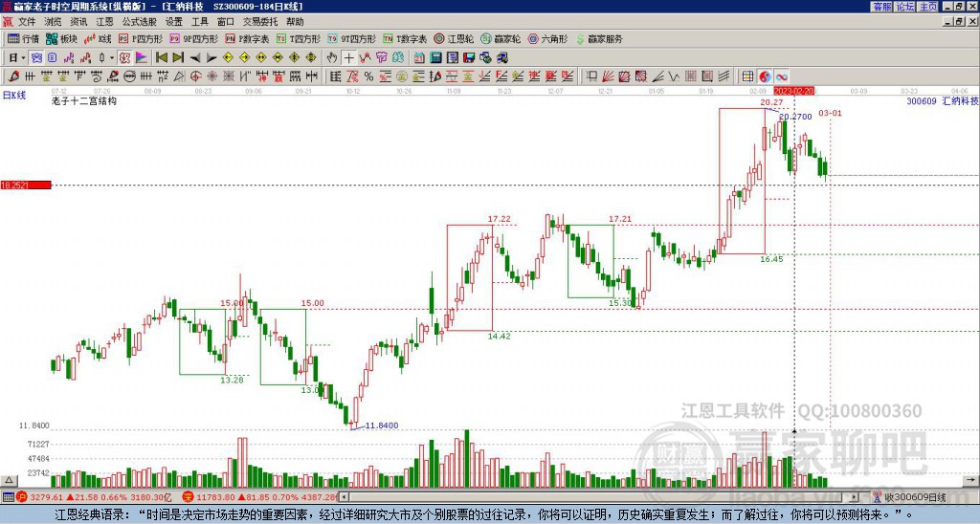Open the 公式选股 menu

[x=140, y=22]
